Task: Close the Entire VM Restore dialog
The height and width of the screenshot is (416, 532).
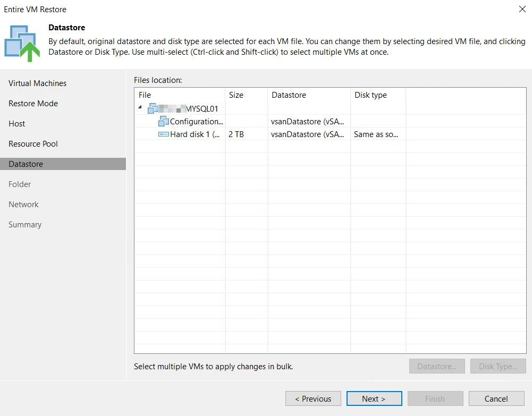Action: click(522, 9)
